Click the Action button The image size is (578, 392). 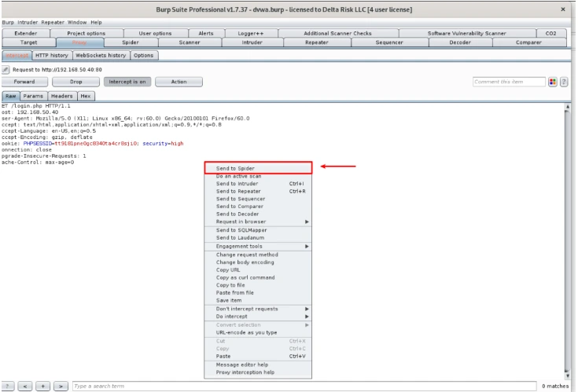179,82
